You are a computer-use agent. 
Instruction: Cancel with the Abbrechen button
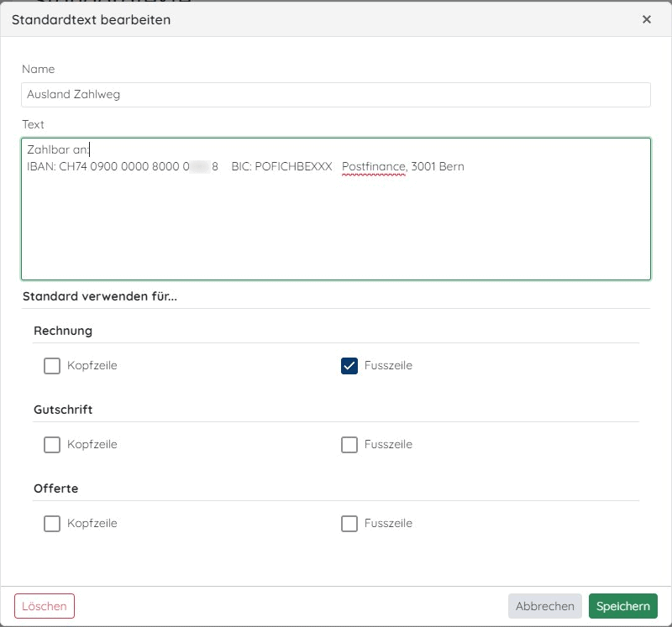544,606
